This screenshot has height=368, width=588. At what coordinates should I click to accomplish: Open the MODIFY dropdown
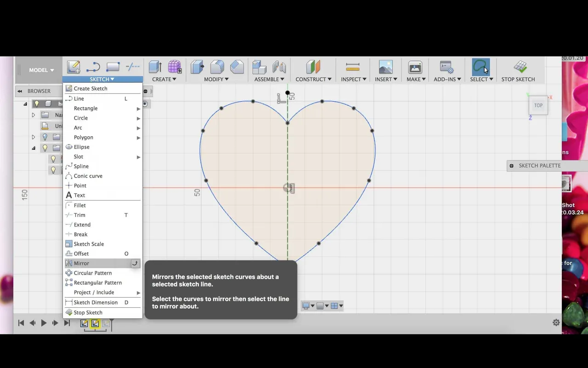coord(216,79)
